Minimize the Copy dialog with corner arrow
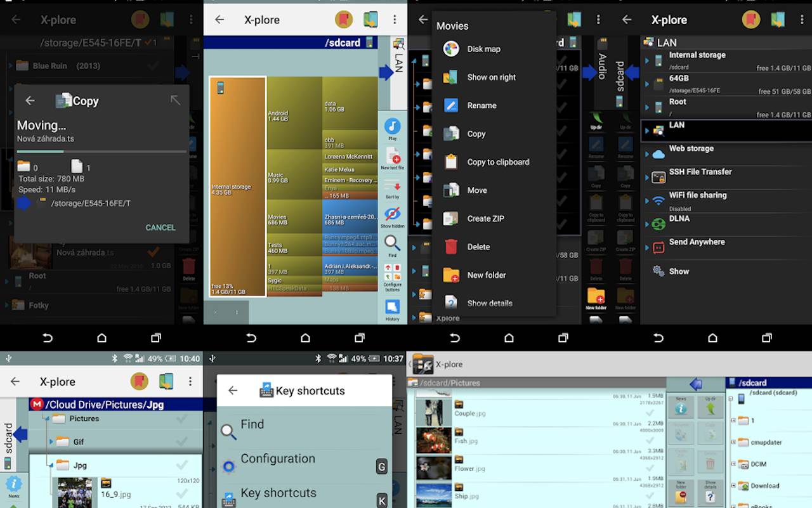The image size is (812, 508). pyautogui.click(x=176, y=100)
